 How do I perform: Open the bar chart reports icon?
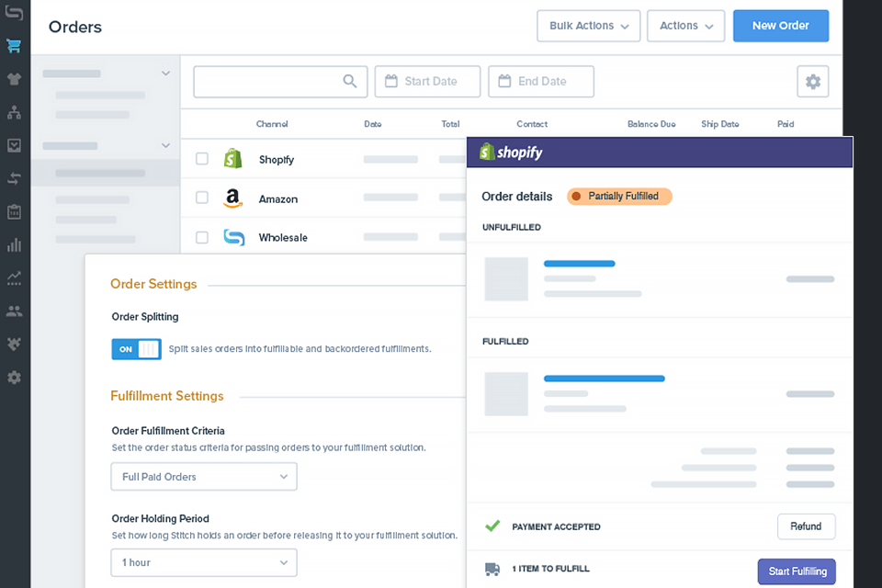[x=14, y=244]
